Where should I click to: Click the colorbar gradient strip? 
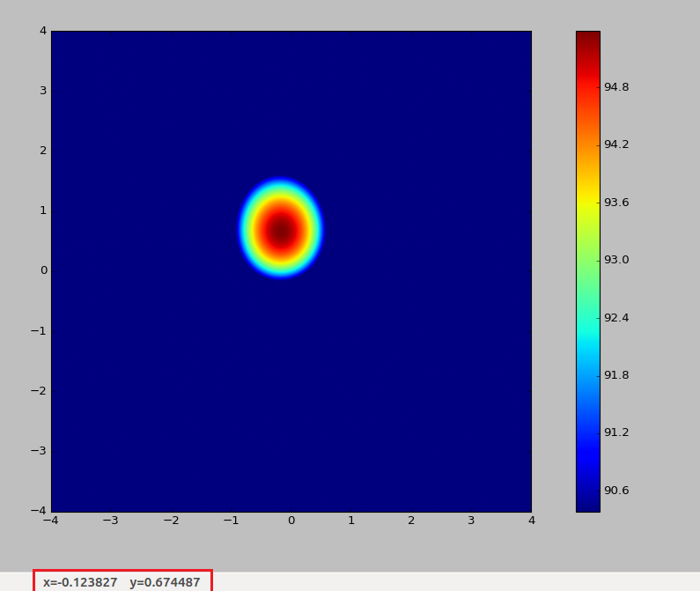(588, 271)
